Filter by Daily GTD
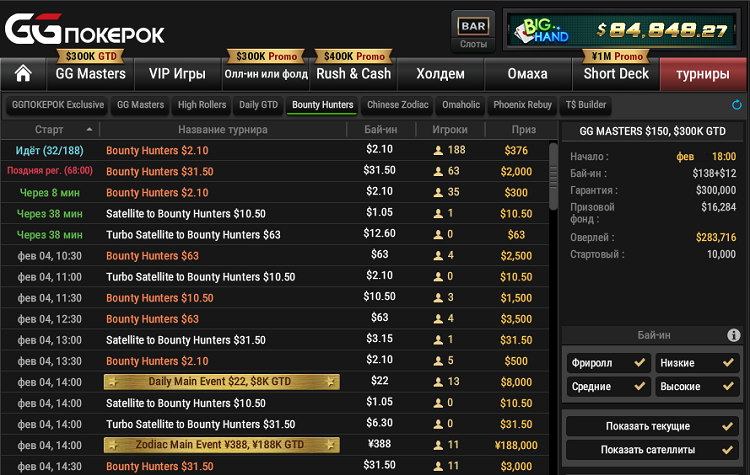750x475 pixels. coord(258,105)
